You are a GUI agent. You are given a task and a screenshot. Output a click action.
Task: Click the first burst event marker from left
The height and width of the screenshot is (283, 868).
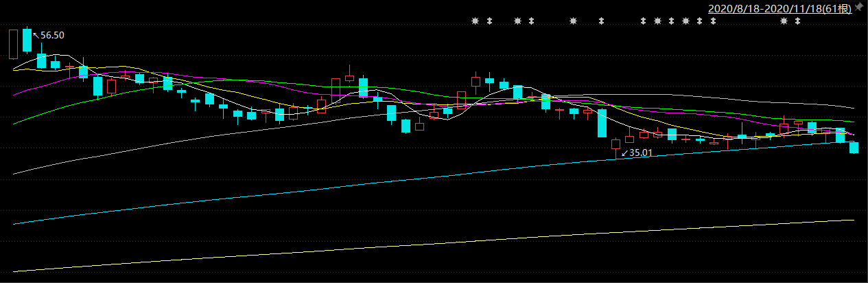(x=476, y=21)
